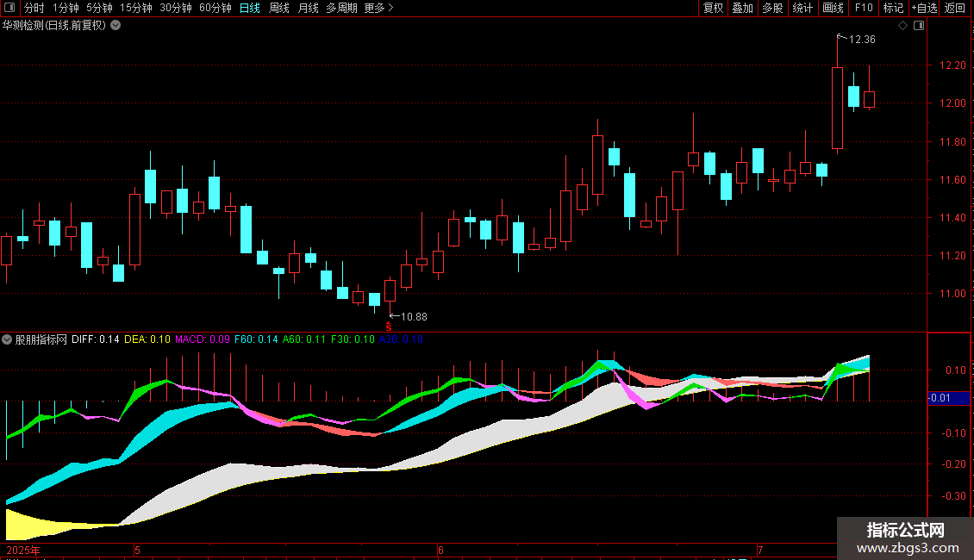
Task: Click the 复权 adjustment button
Action: (x=713, y=8)
